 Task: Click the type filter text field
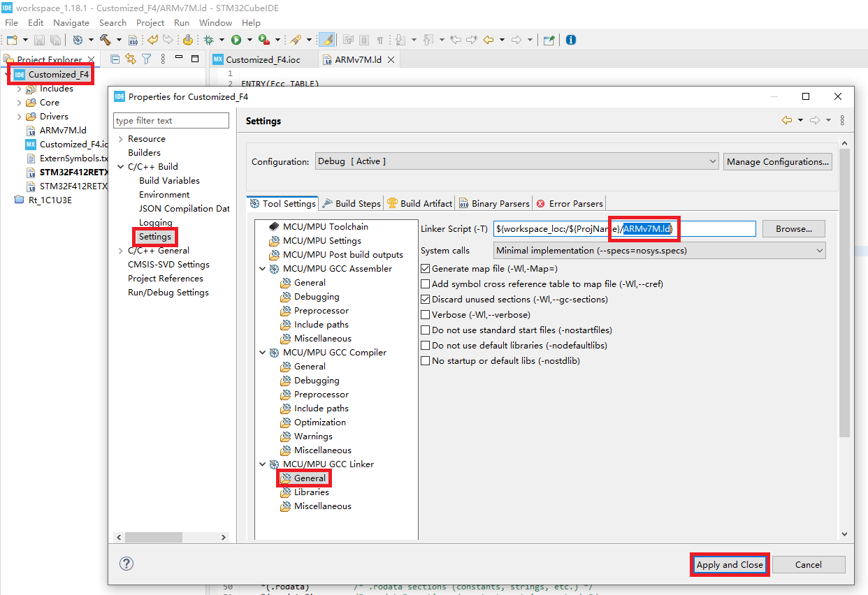pyautogui.click(x=171, y=121)
